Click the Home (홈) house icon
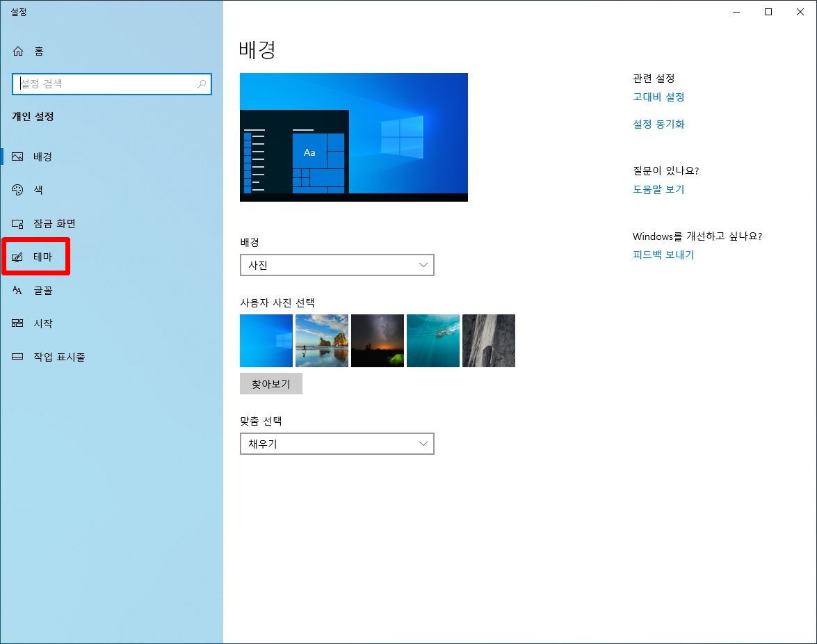Viewport: 817px width, 644px height. (18, 51)
